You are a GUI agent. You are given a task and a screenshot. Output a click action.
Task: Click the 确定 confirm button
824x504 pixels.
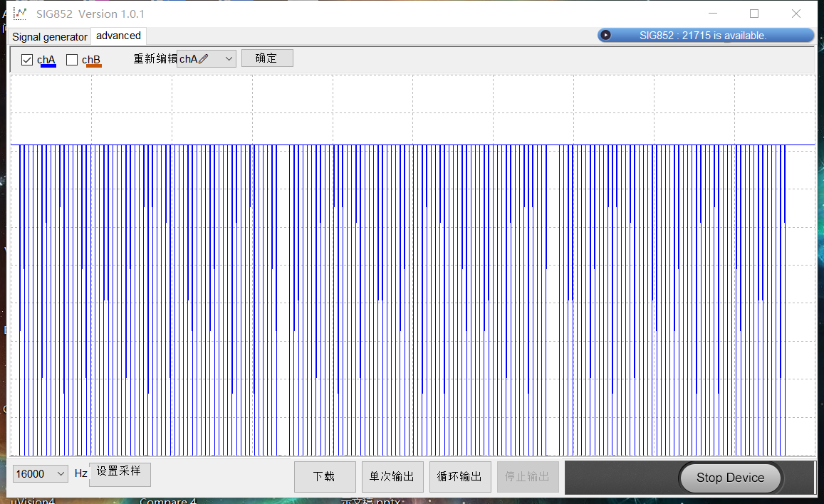tap(267, 58)
